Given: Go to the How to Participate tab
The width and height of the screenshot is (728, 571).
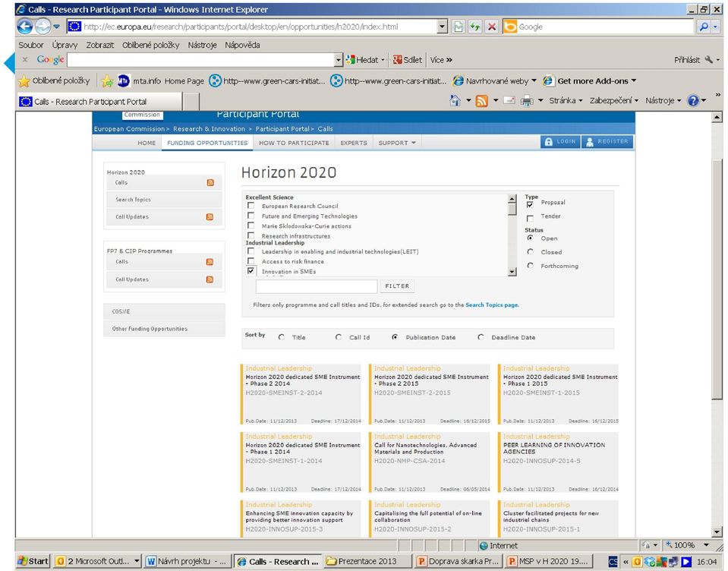Looking at the screenshot, I should point(294,143).
